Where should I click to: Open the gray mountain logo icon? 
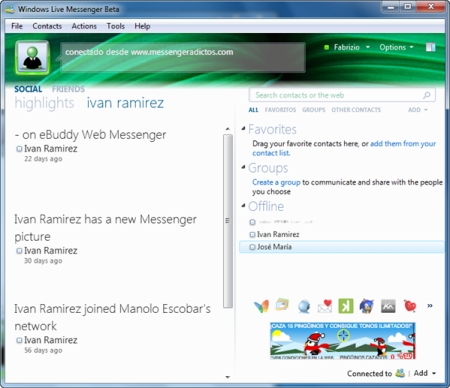[x=388, y=306]
